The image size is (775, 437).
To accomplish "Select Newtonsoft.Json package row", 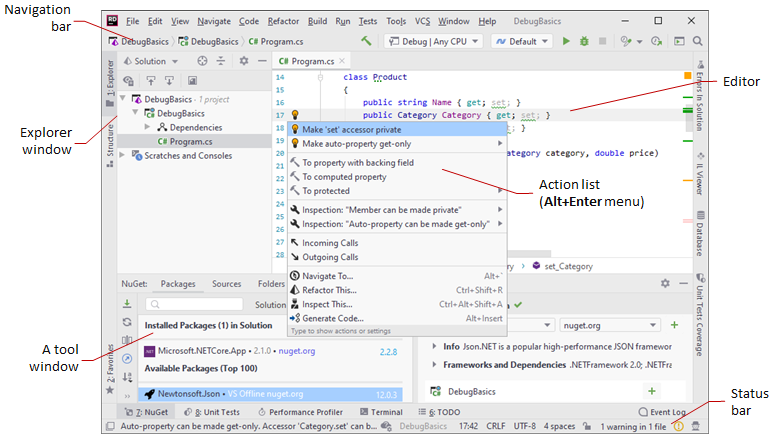I will click(x=270, y=394).
